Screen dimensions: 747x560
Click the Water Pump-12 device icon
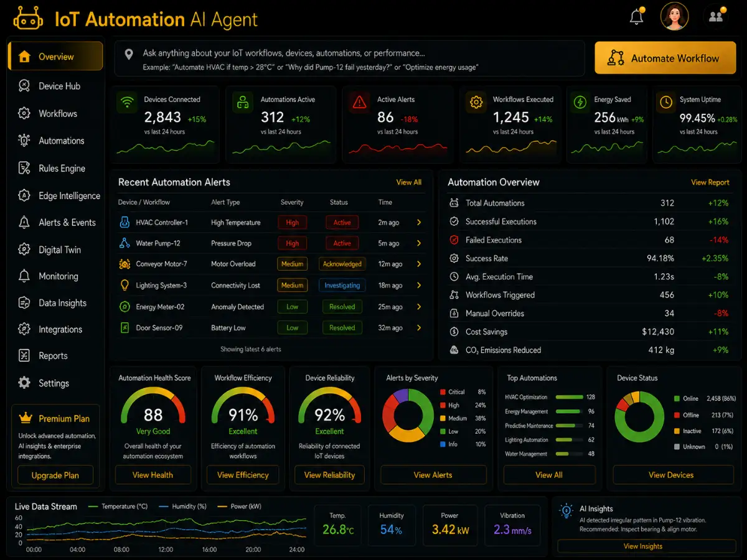click(124, 243)
